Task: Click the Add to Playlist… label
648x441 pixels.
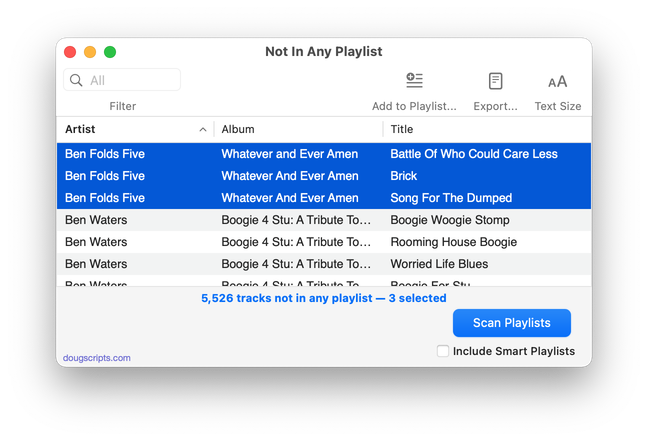Action: point(414,106)
